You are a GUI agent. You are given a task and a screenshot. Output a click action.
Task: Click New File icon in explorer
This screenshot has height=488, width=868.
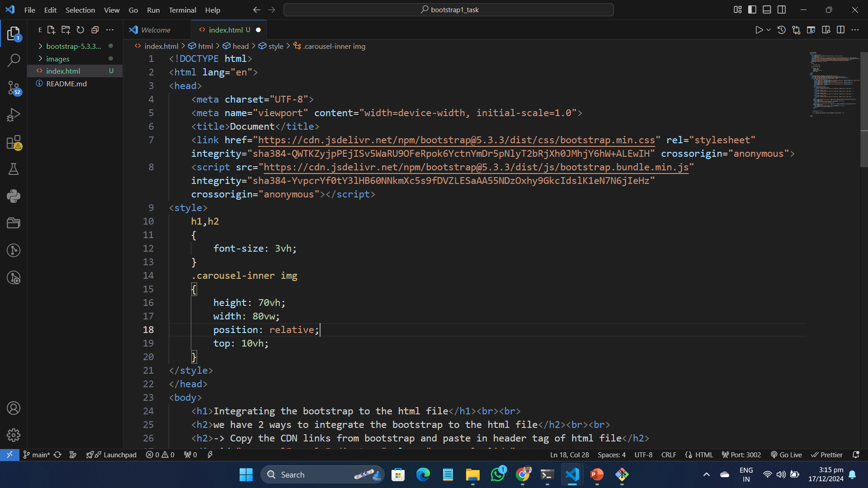(x=51, y=30)
